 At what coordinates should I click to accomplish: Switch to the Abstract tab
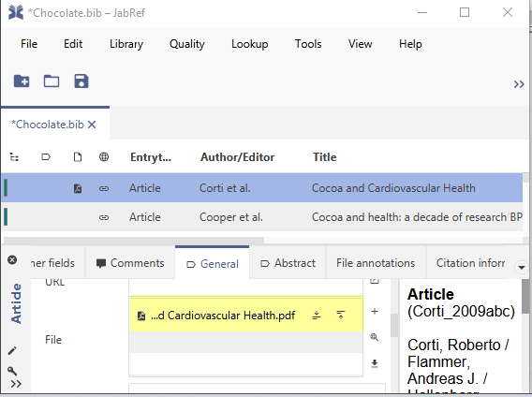[x=288, y=263]
